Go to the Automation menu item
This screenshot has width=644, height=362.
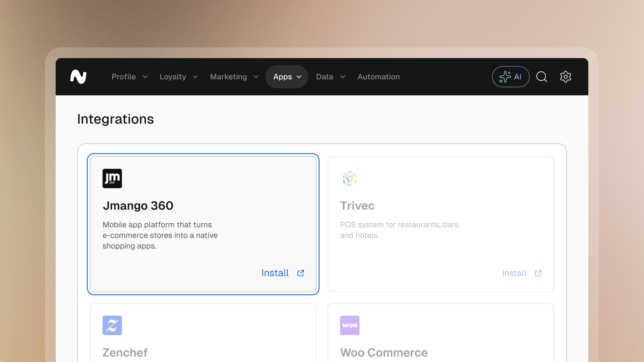pos(378,77)
